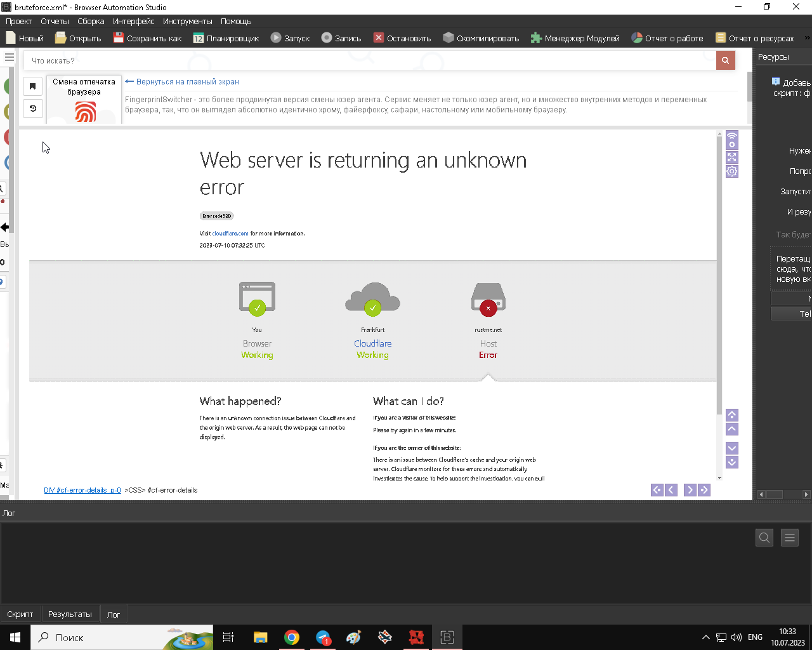Click the history clock icon button

(x=33, y=109)
